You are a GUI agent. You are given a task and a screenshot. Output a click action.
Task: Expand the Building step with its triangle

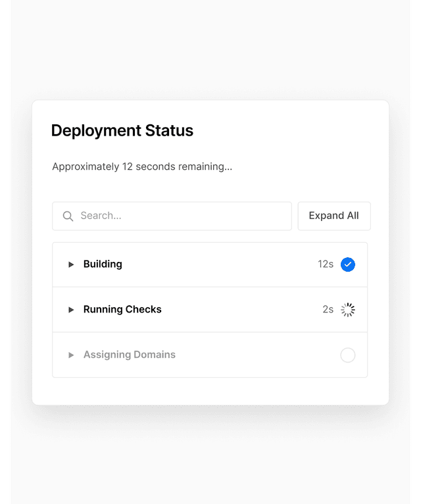pyautogui.click(x=71, y=265)
